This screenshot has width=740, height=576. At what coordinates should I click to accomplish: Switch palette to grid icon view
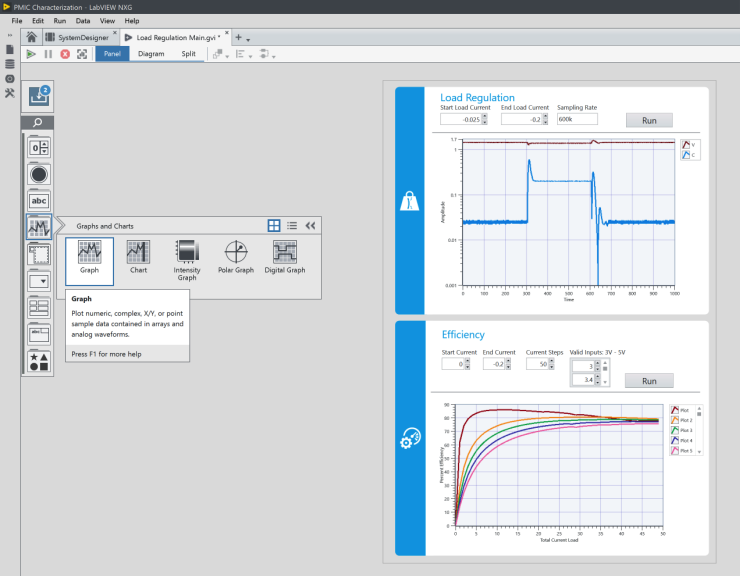point(274,226)
